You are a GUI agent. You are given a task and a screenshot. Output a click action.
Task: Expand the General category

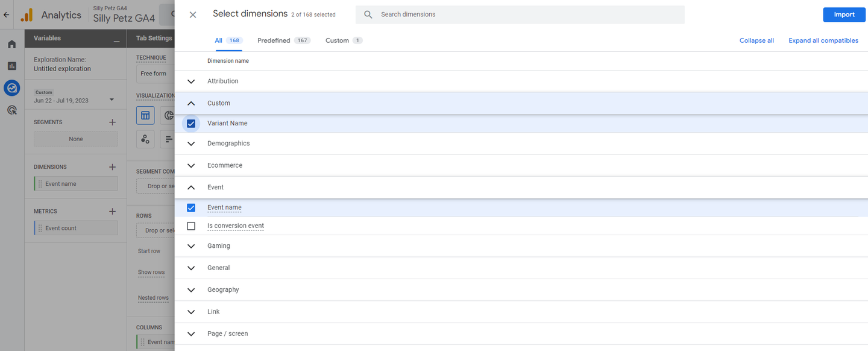pos(191,268)
